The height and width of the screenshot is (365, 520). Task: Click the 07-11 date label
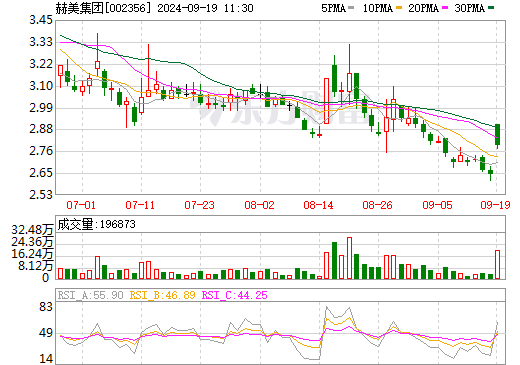pyautogui.click(x=140, y=205)
